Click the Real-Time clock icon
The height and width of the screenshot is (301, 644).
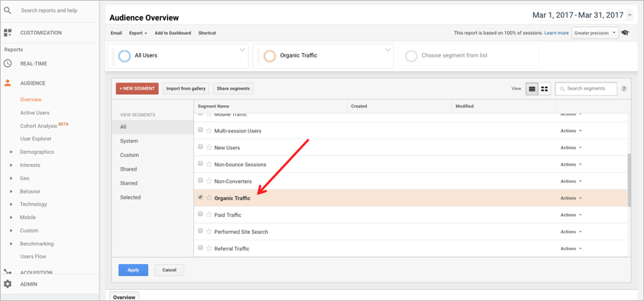(7, 64)
